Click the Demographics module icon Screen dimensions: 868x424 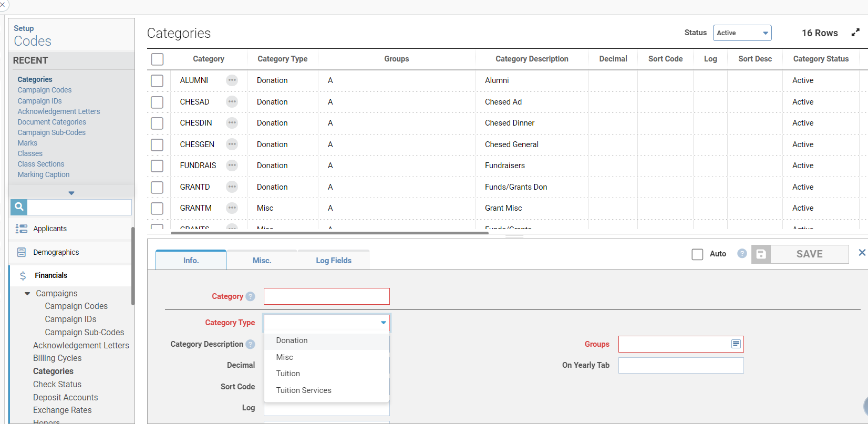pyautogui.click(x=22, y=252)
